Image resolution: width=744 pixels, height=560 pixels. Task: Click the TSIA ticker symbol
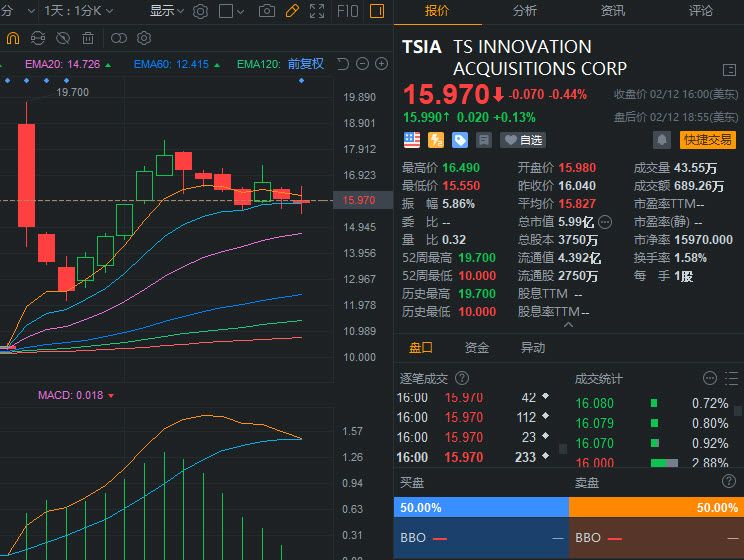421,47
